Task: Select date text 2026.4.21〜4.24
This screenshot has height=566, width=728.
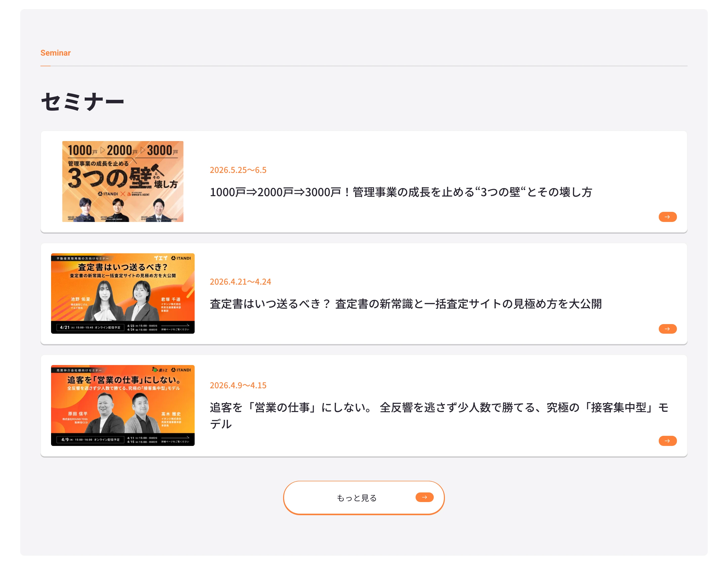Action: point(240,282)
